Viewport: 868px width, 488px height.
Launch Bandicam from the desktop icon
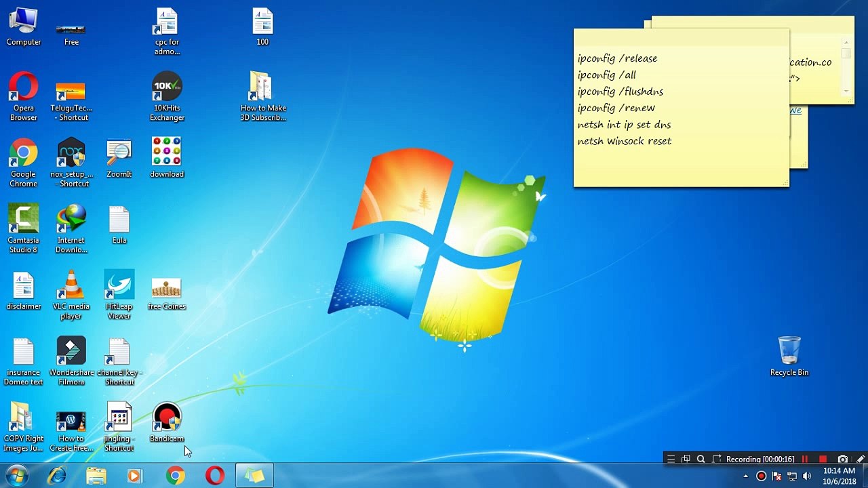point(167,424)
